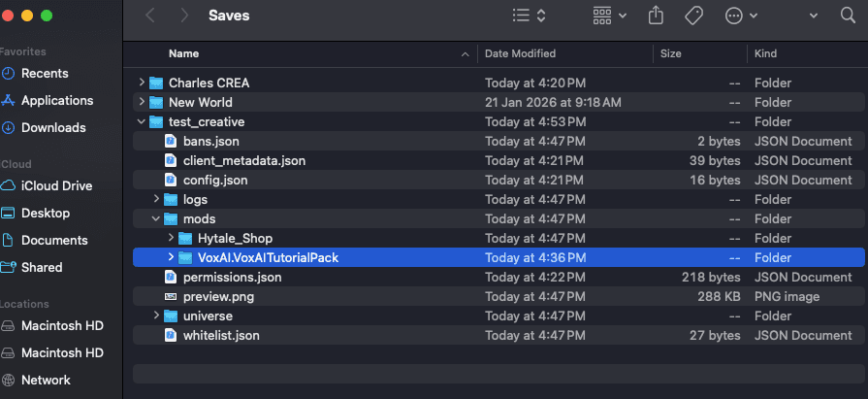
Task: Click the '39 bytes' size value
Action: coord(715,161)
